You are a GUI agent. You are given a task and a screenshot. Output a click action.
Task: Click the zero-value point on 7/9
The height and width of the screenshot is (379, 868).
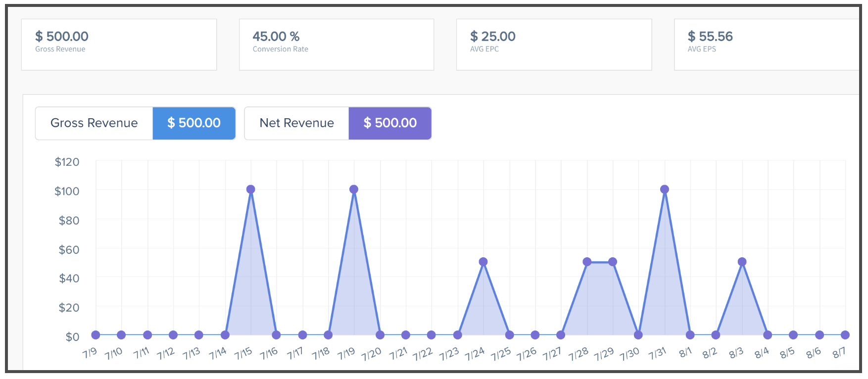[x=96, y=335]
